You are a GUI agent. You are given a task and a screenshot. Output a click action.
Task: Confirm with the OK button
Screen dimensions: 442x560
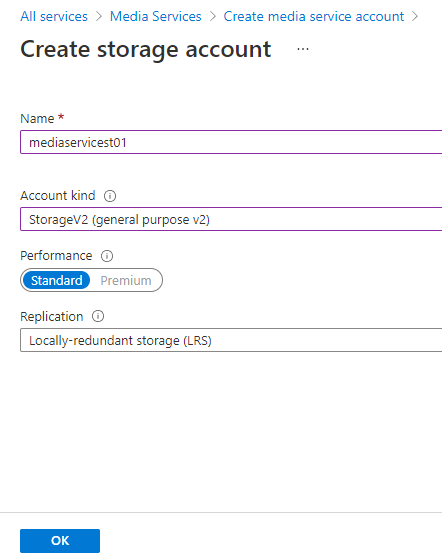point(60,541)
